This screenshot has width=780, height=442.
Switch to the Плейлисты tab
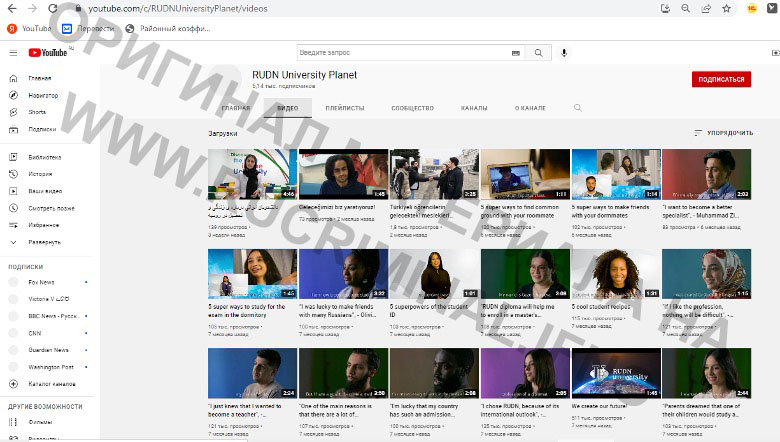pos(345,107)
